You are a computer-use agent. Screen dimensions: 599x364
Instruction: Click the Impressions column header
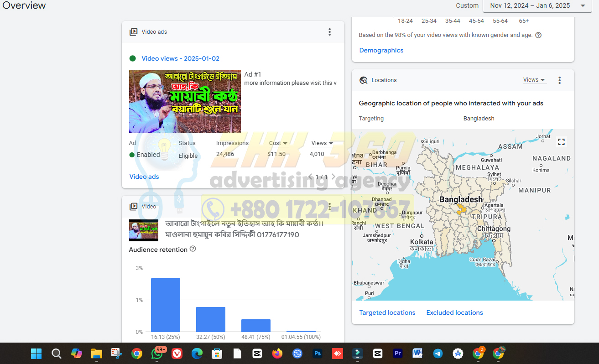pos(232,143)
